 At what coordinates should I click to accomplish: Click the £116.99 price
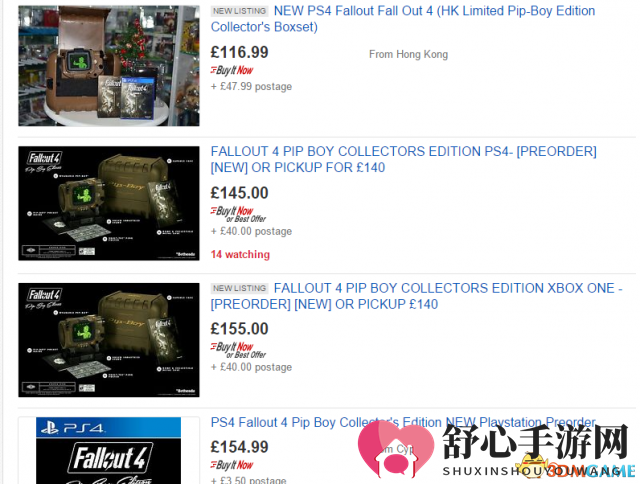coord(240,52)
